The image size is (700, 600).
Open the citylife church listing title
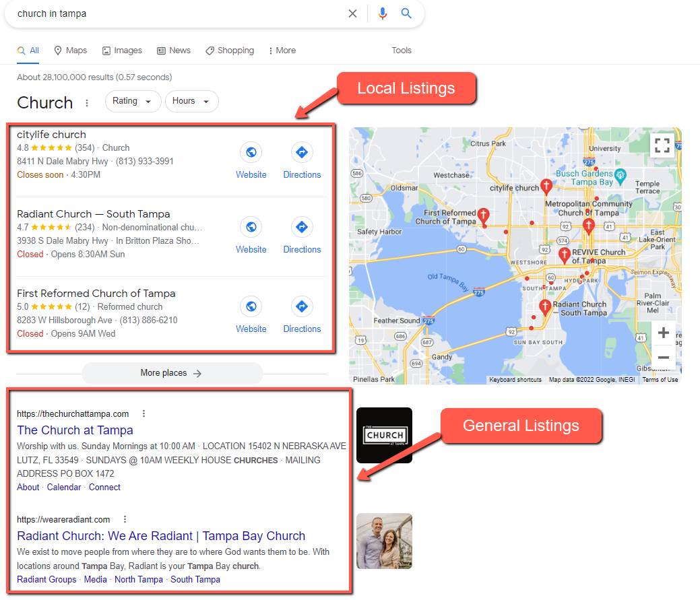[51, 135]
